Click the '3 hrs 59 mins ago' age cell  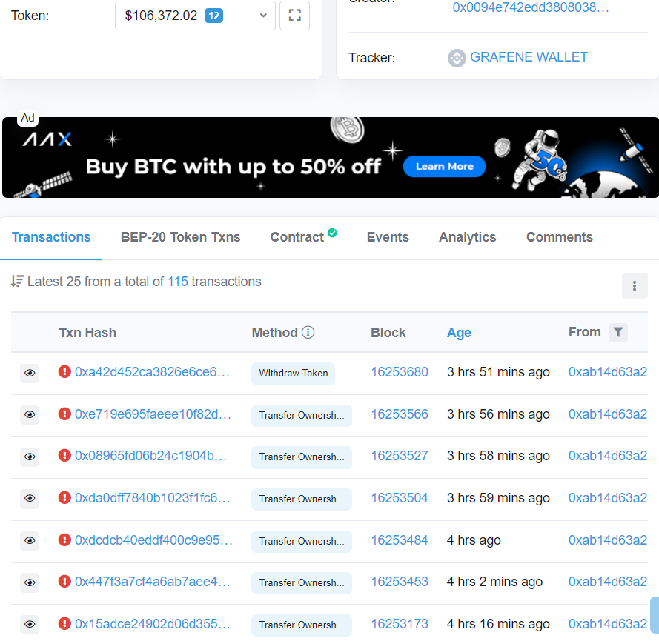[x=498, y=498]
